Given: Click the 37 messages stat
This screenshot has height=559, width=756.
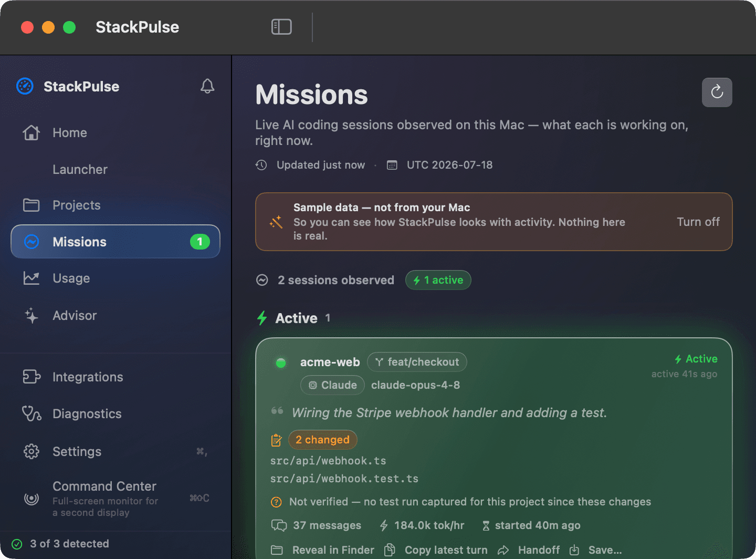Looking at the screenshot, I should (x=316, y=525).
